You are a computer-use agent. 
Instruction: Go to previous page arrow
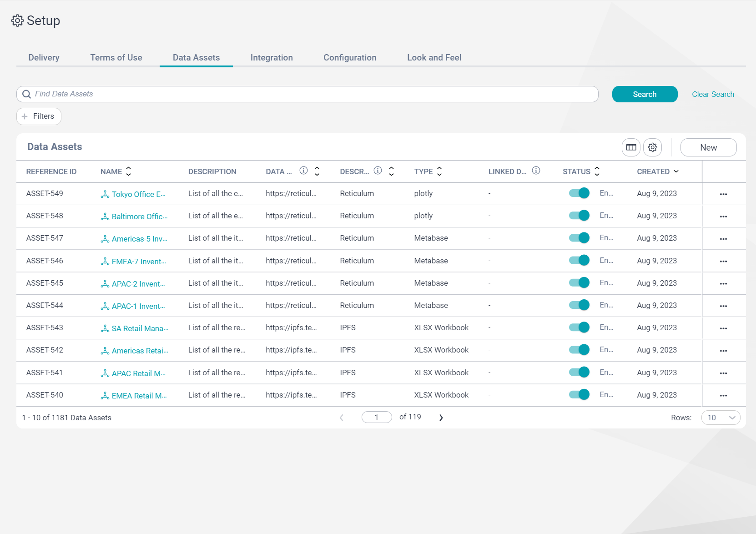pyautogui.click(x=342, y=418)
